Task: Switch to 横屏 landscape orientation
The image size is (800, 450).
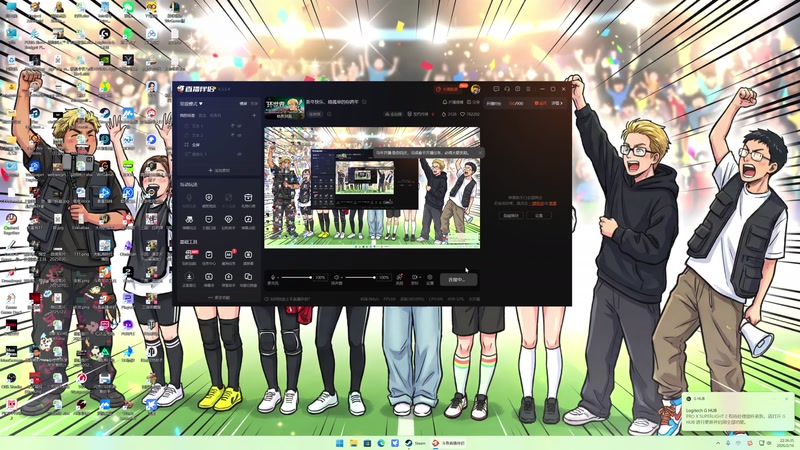Action: [243, 104]
